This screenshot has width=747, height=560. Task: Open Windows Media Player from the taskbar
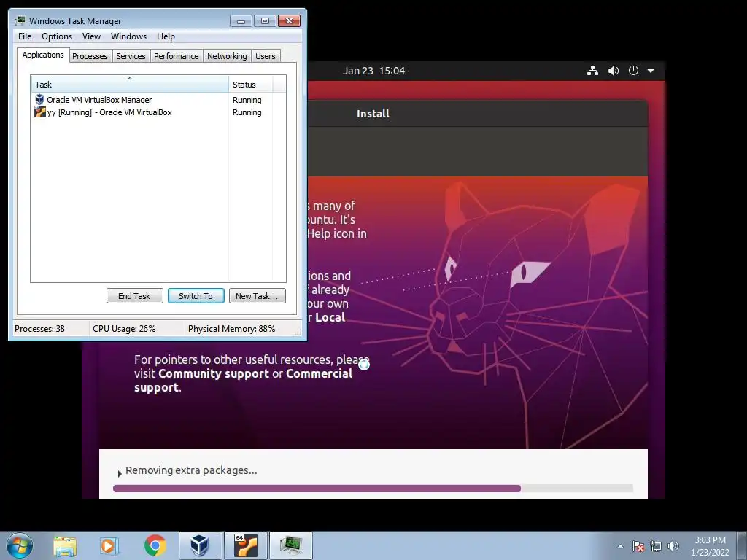pos(109,545)
